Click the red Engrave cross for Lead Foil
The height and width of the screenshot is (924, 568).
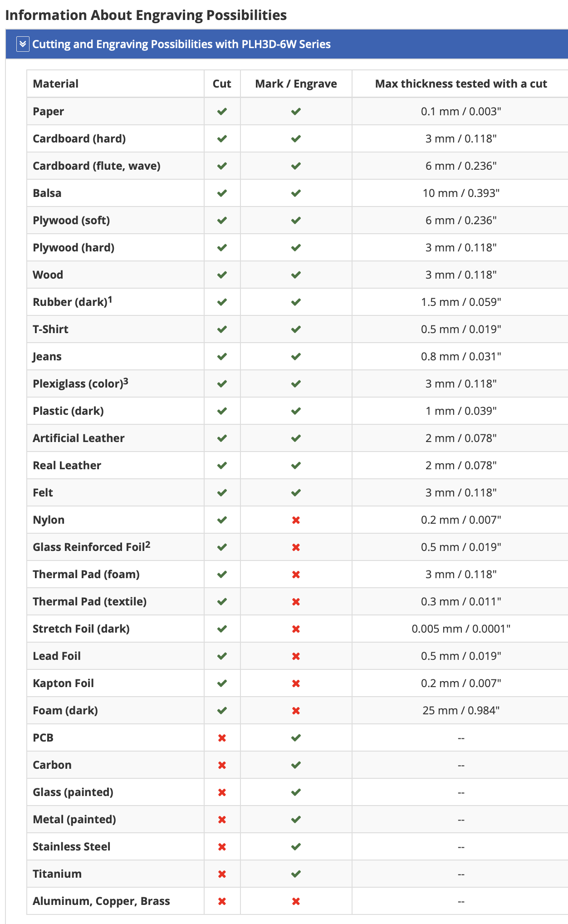[296, 656]
